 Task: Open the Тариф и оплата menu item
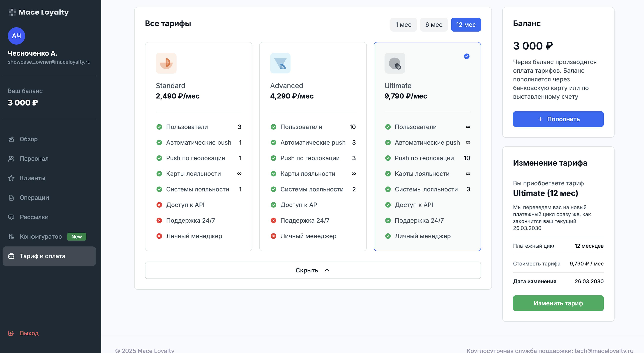49,256
